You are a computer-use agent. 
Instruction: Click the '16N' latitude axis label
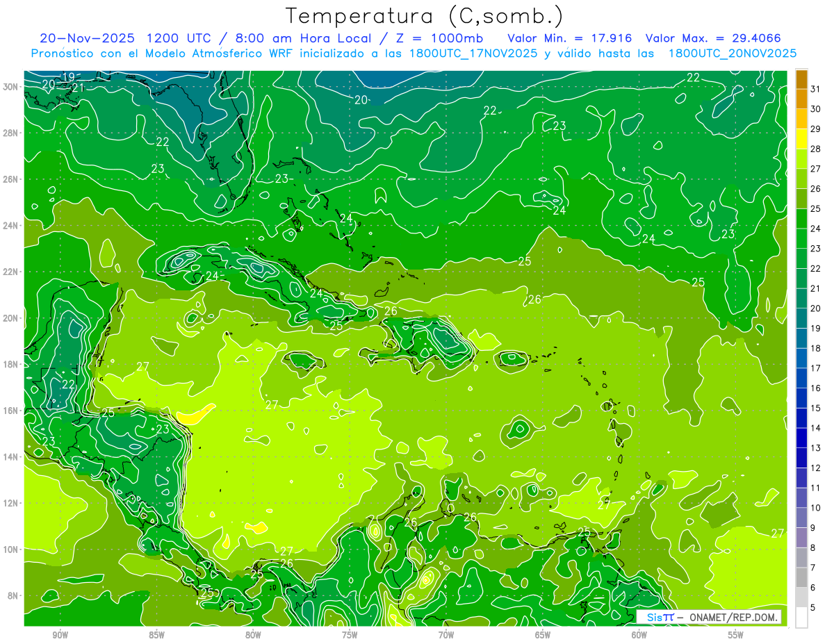10,411
